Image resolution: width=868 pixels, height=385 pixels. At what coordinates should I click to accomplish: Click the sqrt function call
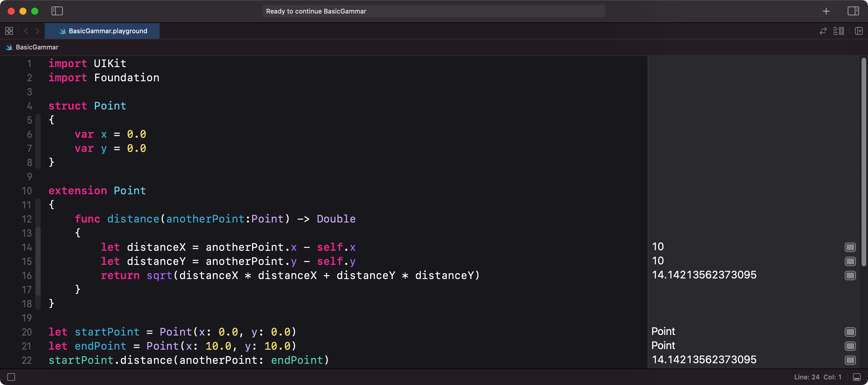point(159,276)
